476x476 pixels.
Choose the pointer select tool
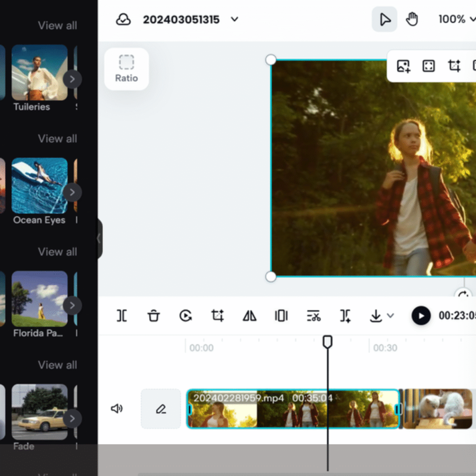384,20
